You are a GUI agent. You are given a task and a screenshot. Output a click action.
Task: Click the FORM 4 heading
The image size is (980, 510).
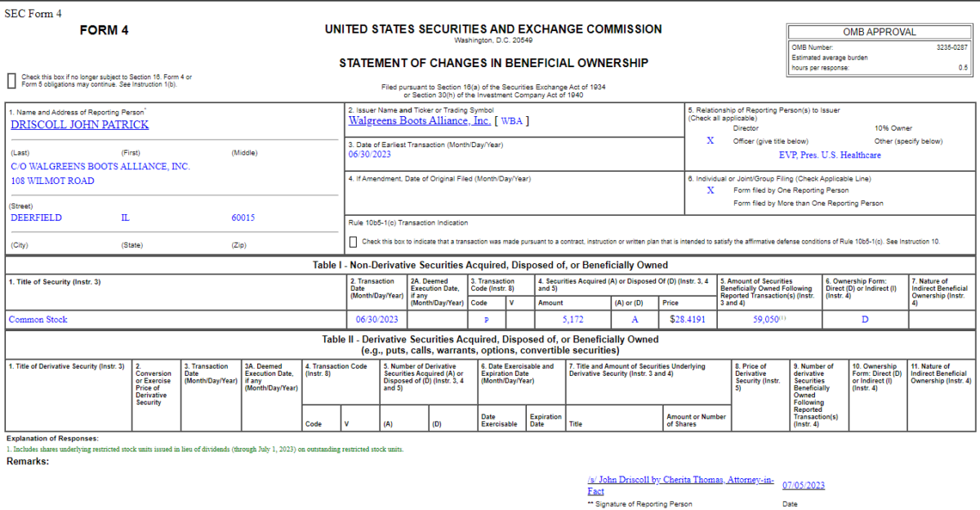click(104, 30)
